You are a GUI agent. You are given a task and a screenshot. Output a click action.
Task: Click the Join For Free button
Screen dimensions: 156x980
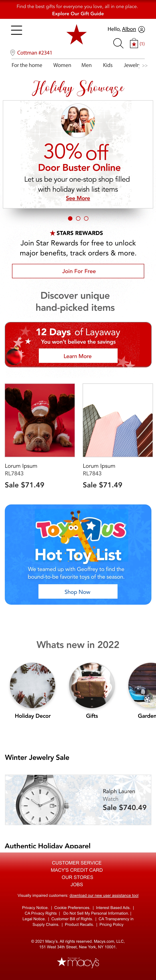(78, 271)
